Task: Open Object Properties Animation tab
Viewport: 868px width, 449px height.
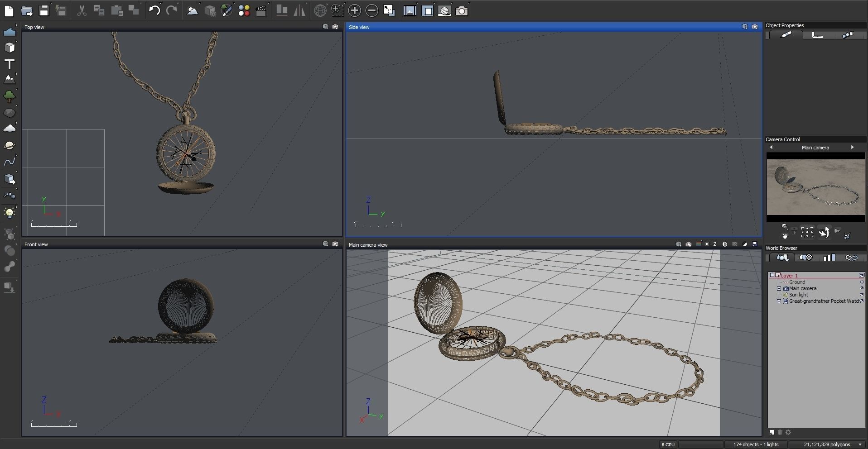Action: 848,35
